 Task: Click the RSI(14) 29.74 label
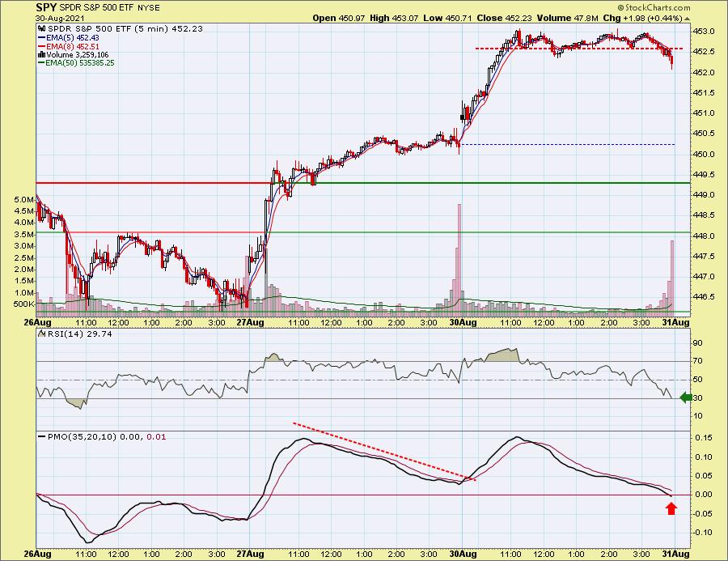[79, 334]
